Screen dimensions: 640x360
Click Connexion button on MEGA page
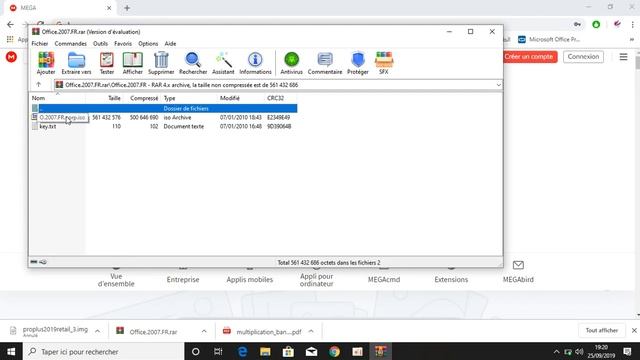tap(583, 57)
